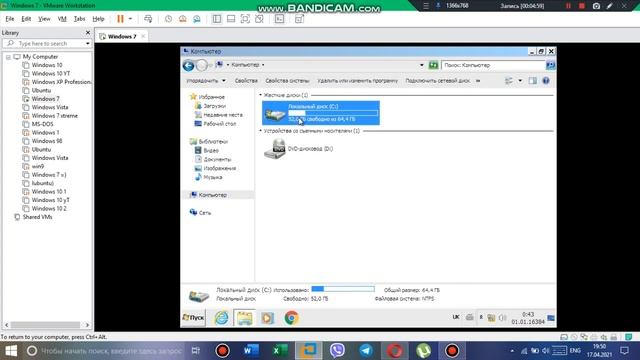Open the library search dropdown arrow

tap(87, 43)
